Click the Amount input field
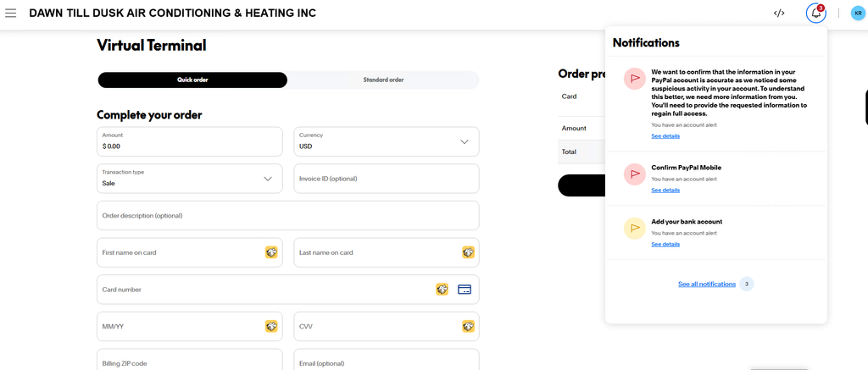Screen dimensions: 868x370 (189, 141)
